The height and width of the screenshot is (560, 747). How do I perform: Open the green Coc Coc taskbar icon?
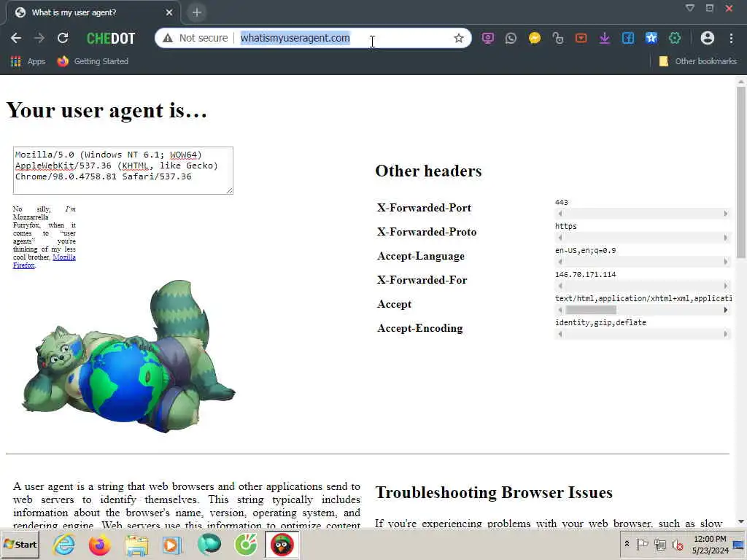245,545
